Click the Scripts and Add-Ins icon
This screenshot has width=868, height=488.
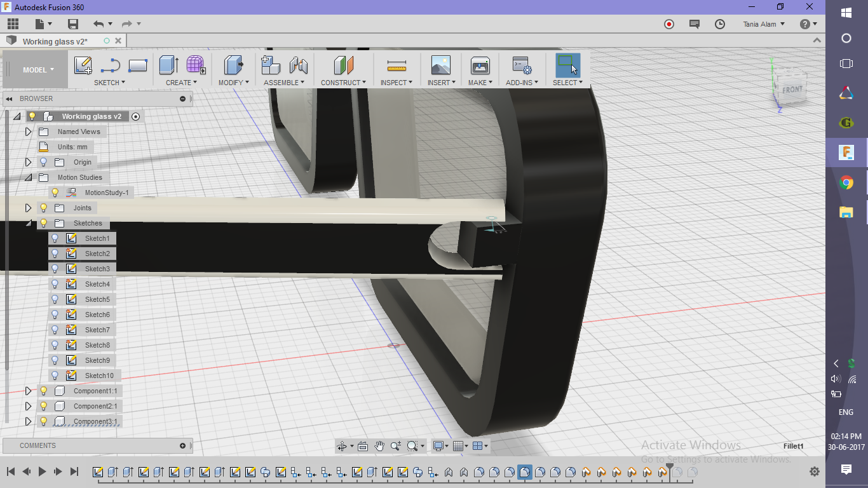(522, 65)
